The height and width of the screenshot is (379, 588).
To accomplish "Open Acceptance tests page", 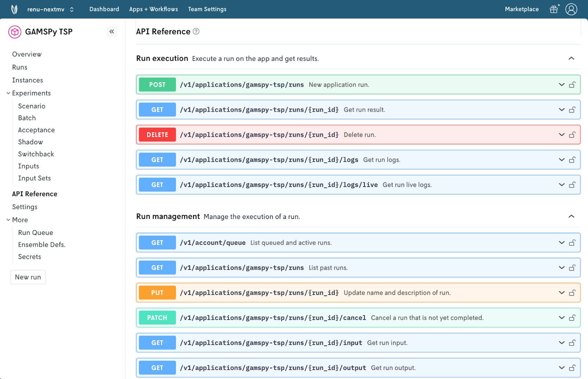I will click(x=36, y=130).
